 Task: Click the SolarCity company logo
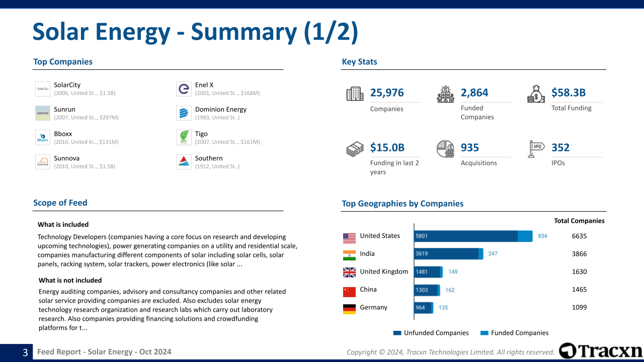point(42,88)
